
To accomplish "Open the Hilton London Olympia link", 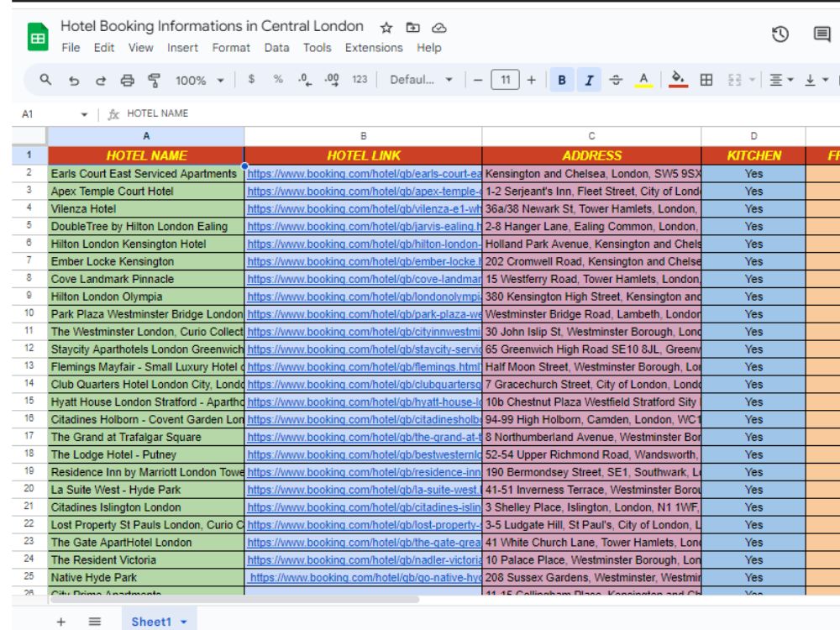I will (365, 297).
